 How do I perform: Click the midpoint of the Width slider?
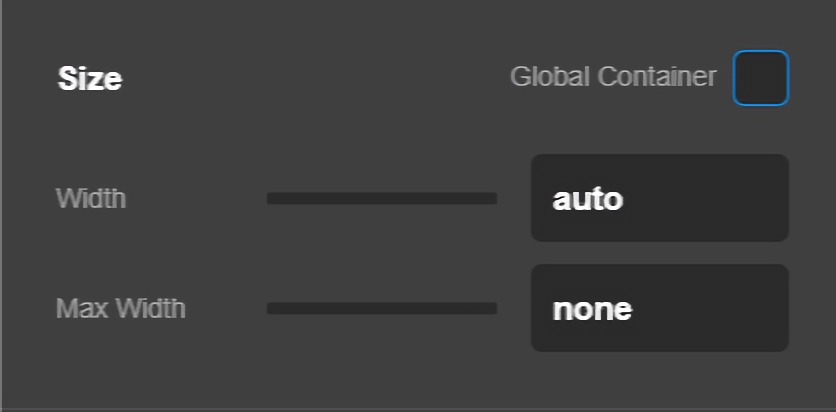pyautogui.click(x=382, y=198)
